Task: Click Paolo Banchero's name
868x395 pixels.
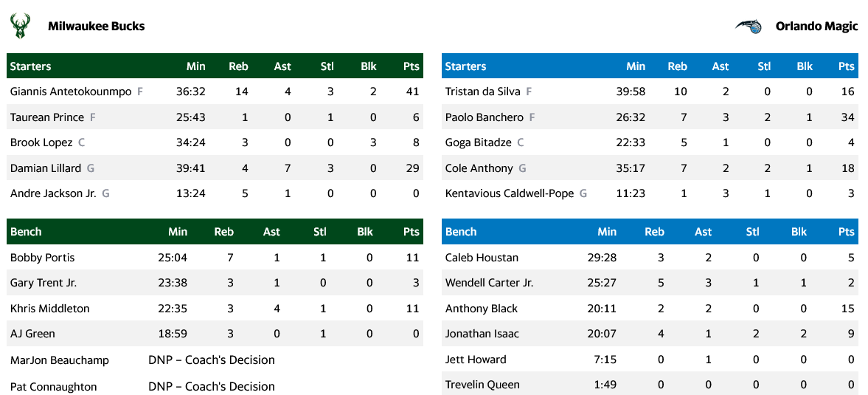Action: [484, 117]
